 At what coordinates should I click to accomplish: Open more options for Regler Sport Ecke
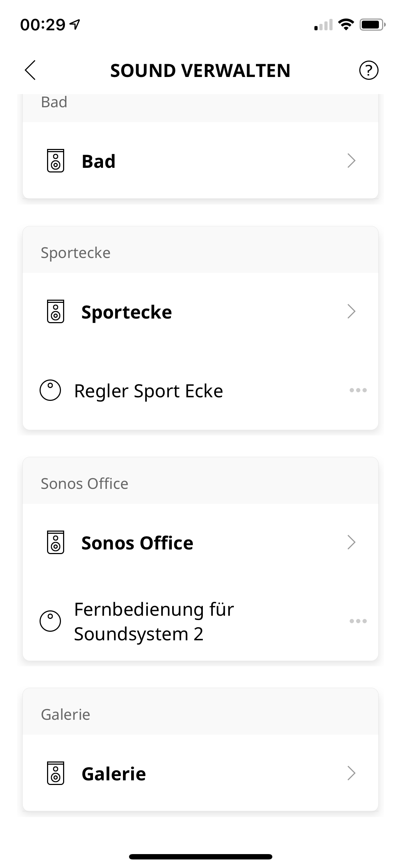pos(358,390)
